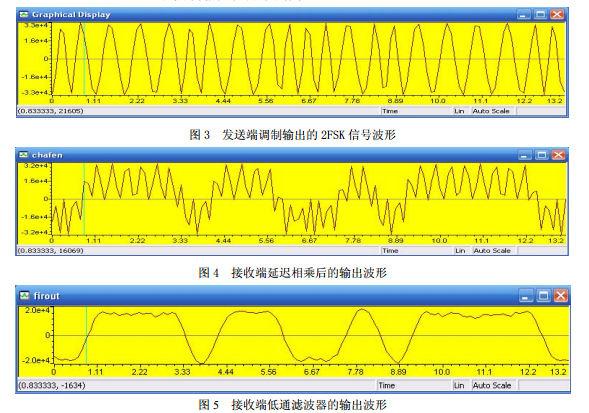Maximize the chafen graph window
The image size is (589, 413).
coord(542,155)
